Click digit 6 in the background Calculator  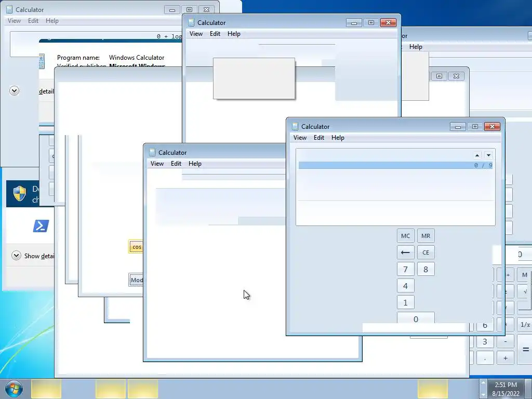click(485, 326)
